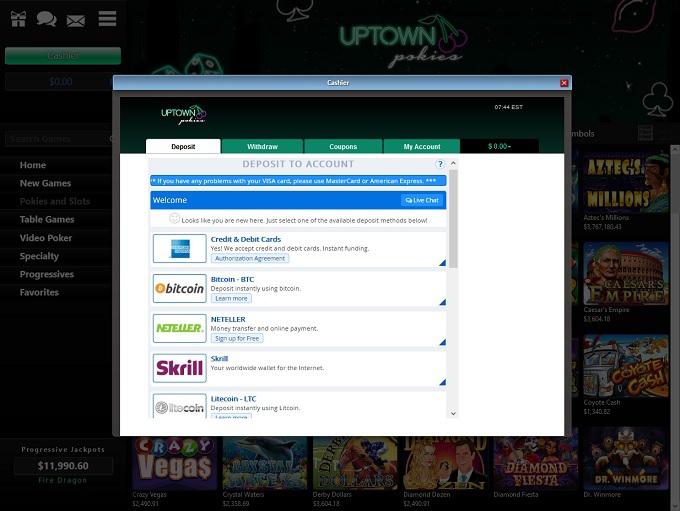Open the Authorization Agreement link
Viewport: 680px width, 511px height.
pyautogui.click(x=250, y=259)
